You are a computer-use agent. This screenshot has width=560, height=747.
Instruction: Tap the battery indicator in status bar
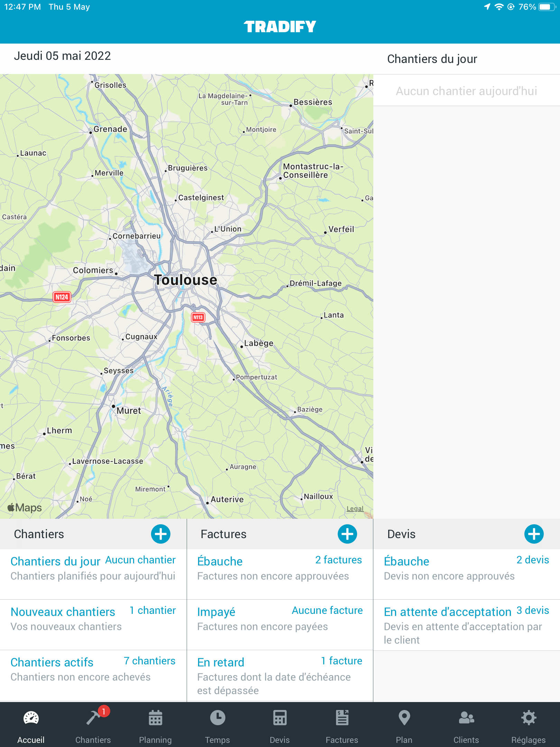547,7
